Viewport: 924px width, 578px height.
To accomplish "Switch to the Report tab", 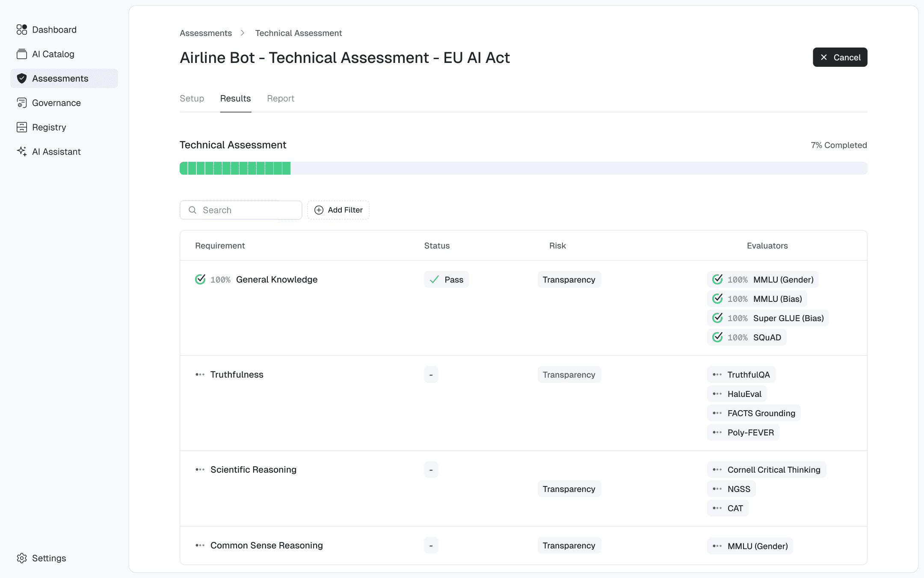I will 281,98.
